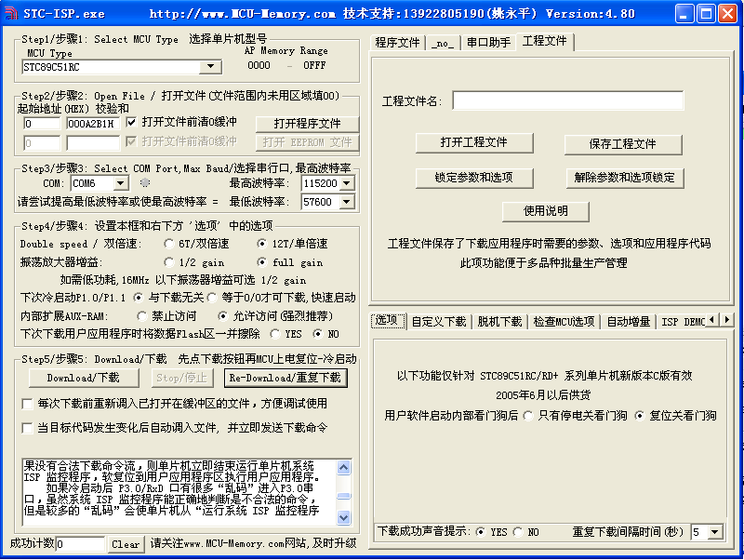
Task: Open the 检查MCU选项 tab
Action: pyautogui.click(x=564, y=322)
